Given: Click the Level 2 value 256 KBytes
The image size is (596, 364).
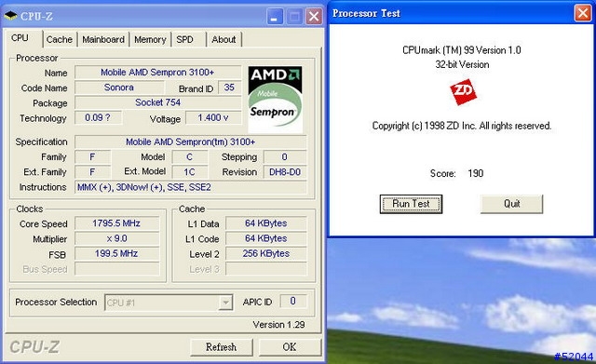Looking at the screenshot, I should point(266,253).
